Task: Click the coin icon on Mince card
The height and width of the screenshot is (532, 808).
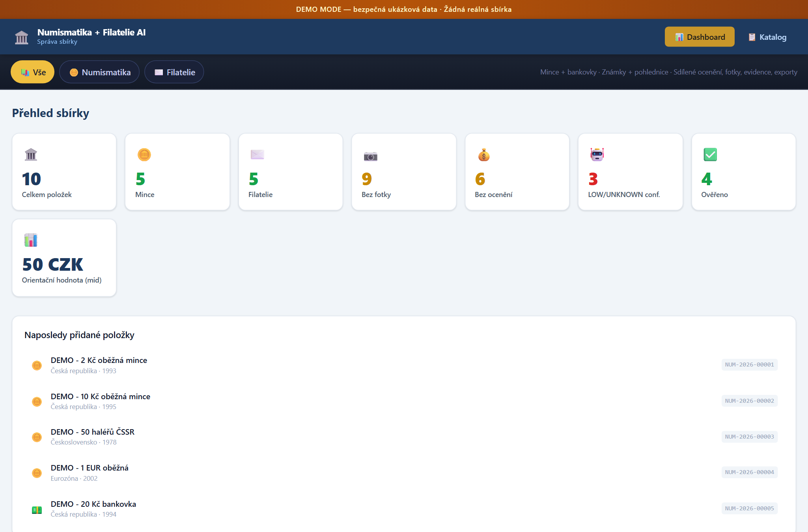Action: click(144, 154)
